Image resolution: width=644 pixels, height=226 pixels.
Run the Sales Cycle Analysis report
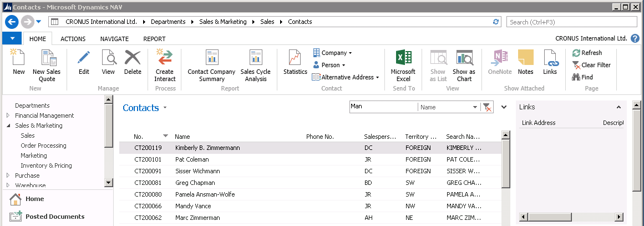click(255, 58)
